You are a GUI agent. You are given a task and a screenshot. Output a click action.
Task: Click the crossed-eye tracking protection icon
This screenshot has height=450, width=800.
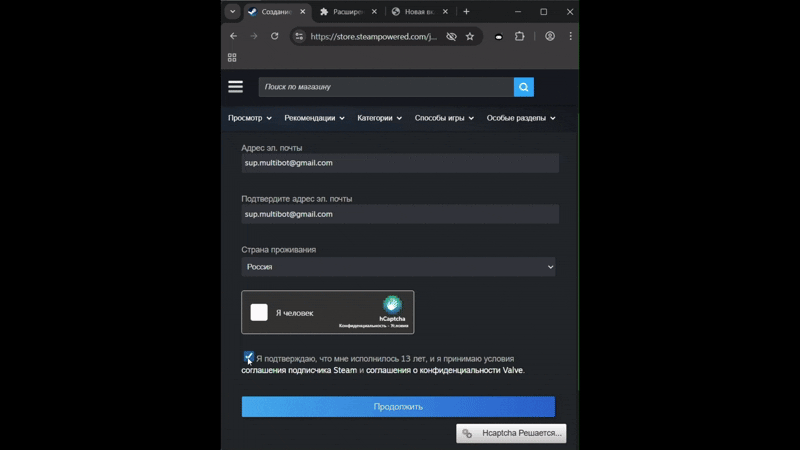coord(451,37)
